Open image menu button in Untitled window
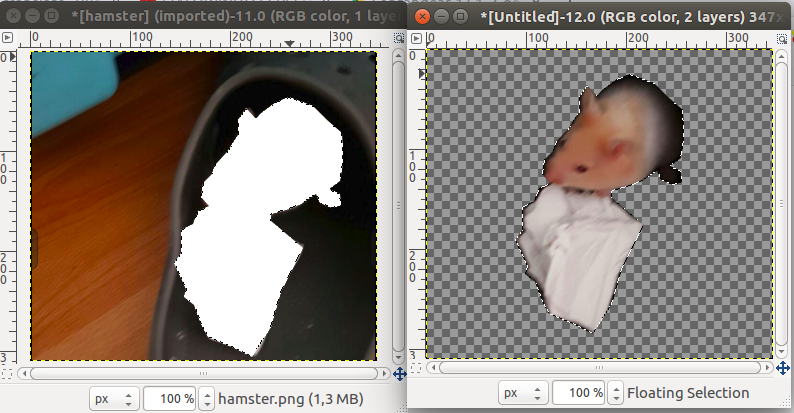Viewport: 794px width, 413px height. point(416,38)
